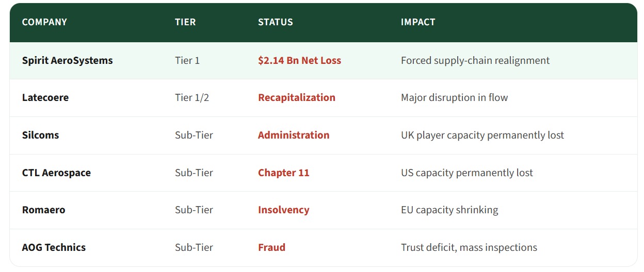Click the COMPANY column header
644x272 pixels.
pos(44,22)
